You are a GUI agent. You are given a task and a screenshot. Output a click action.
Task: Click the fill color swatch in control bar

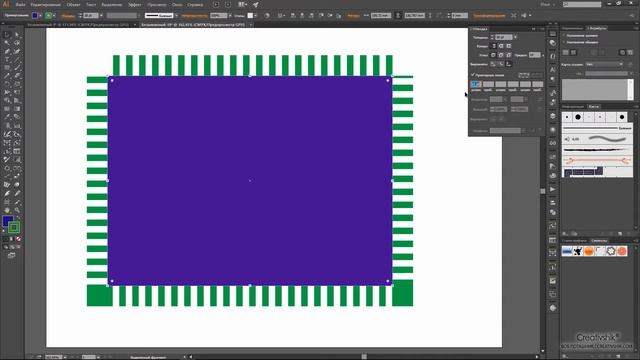[x=35, y=16]
